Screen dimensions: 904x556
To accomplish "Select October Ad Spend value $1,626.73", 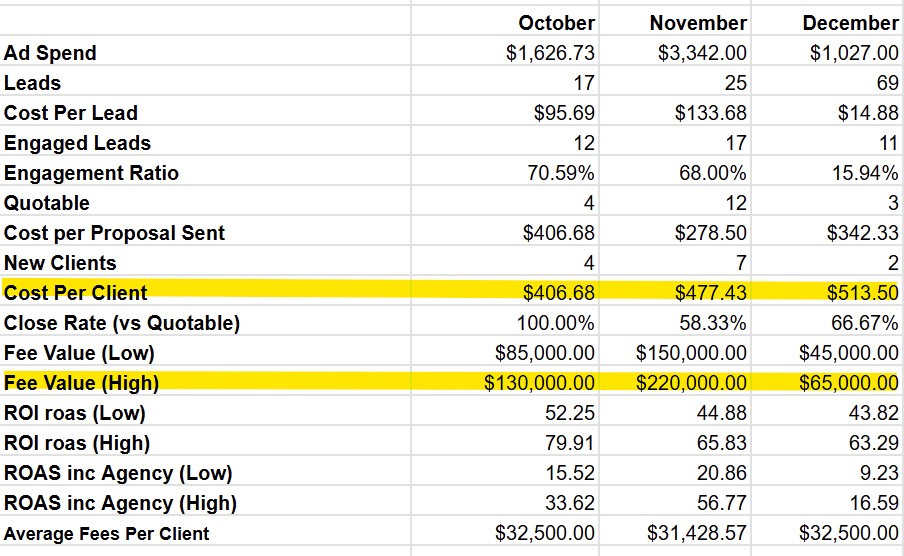I will (550, 53).
